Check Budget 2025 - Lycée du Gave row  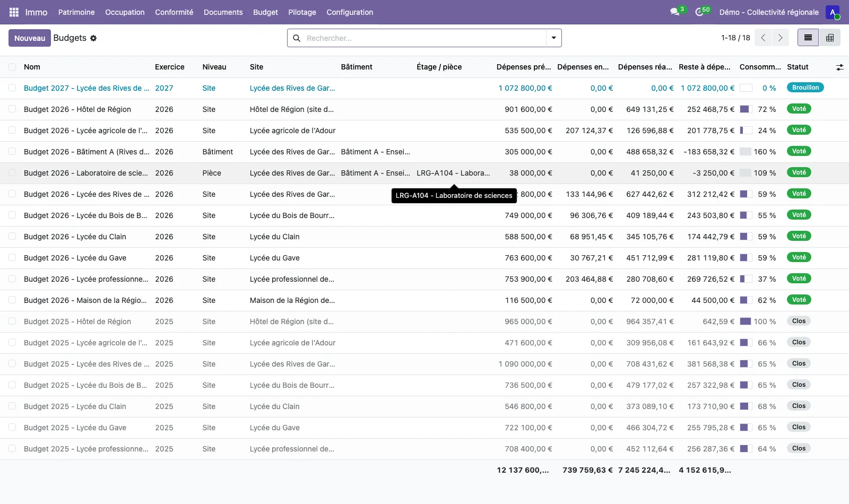click(x=12, y=428)
